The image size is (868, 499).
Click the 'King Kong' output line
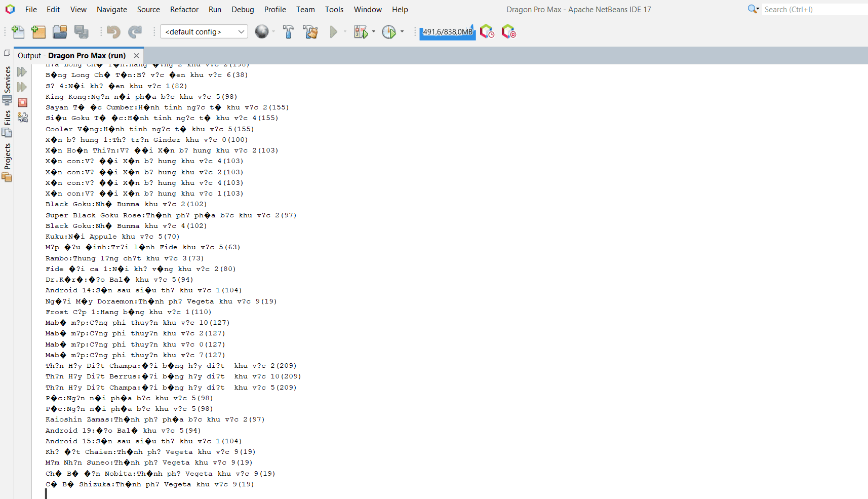pyautogui.click(x=141, y=97)
